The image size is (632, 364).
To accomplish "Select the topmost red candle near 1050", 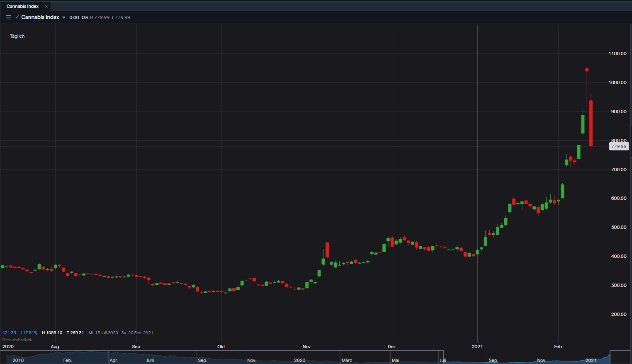I will click(587, 70).
